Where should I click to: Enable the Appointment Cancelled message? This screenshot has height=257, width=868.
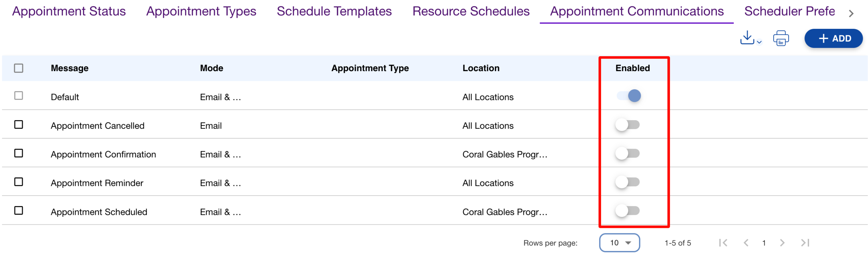(627, 125)
